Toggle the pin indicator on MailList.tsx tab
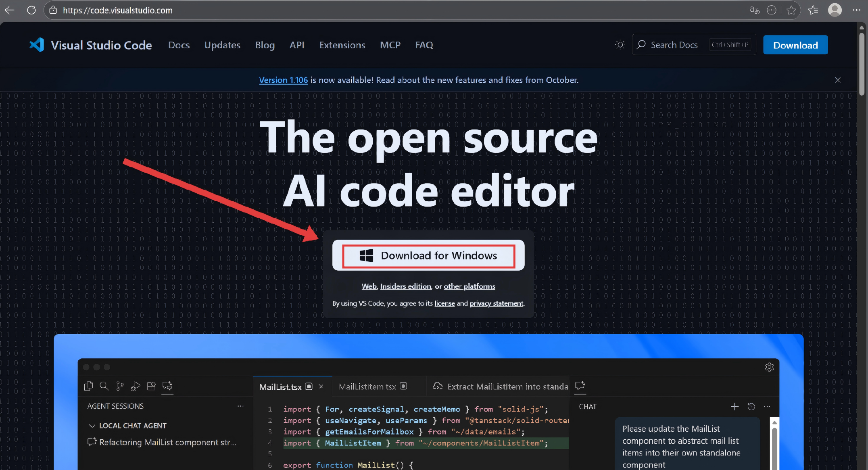The height and width of the screenshot is (470, 868). click(309, 386)
